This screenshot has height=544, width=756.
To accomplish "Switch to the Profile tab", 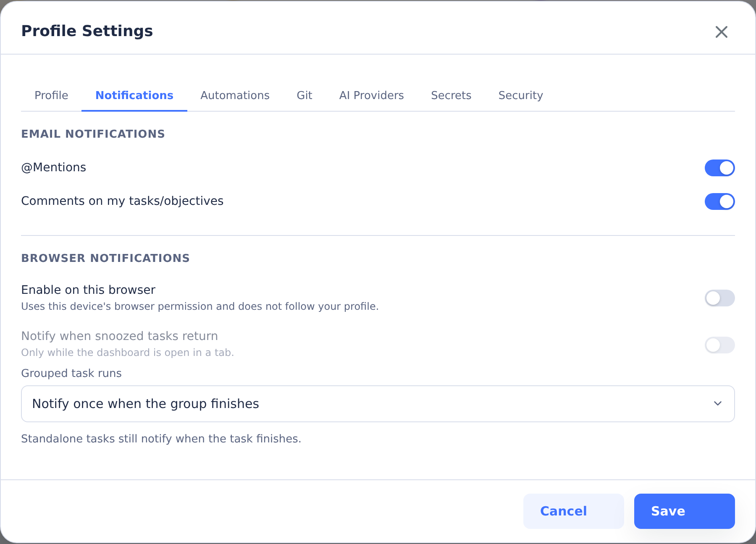I will pos(51,95).
